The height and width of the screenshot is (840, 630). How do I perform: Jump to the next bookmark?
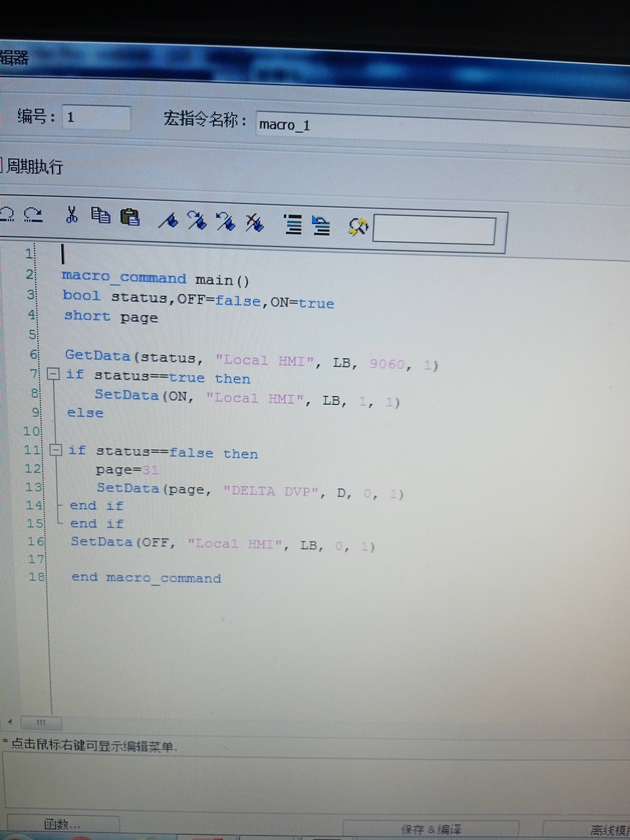(197, 221)
